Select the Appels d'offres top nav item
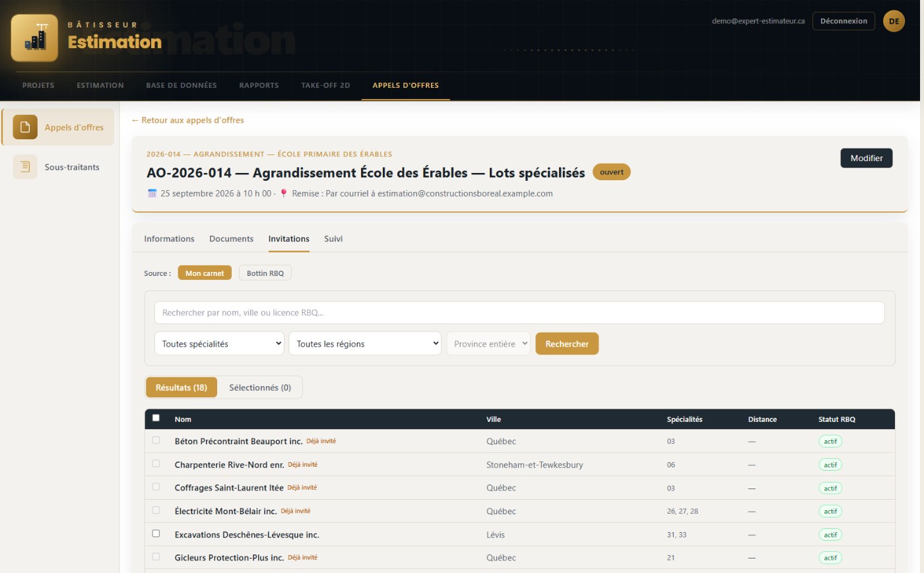 point(406,85)
